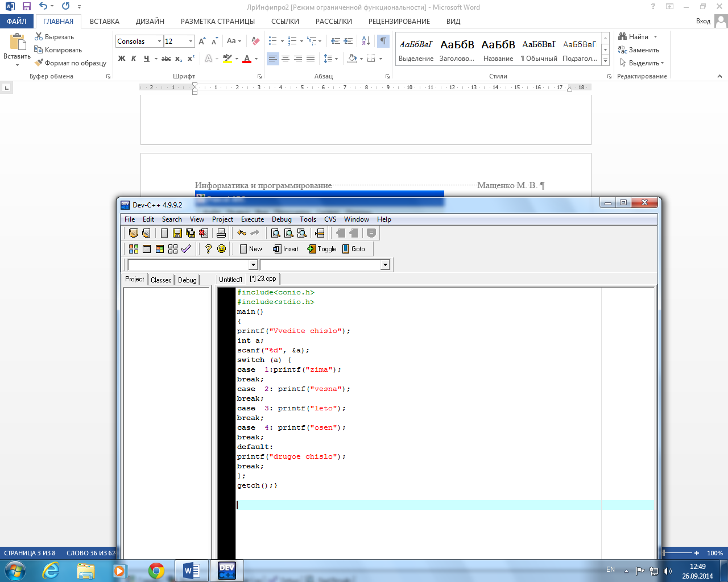The height and width of the screenshot is (582, 728).
Task: Toggle paragraph marks ¶ display
Action: (383, 41)
